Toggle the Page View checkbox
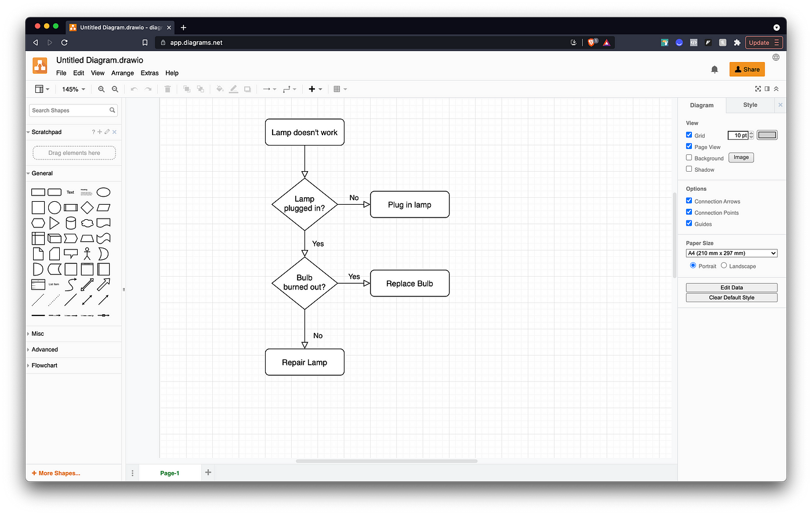Screen dimensions: 812x515 689,146
